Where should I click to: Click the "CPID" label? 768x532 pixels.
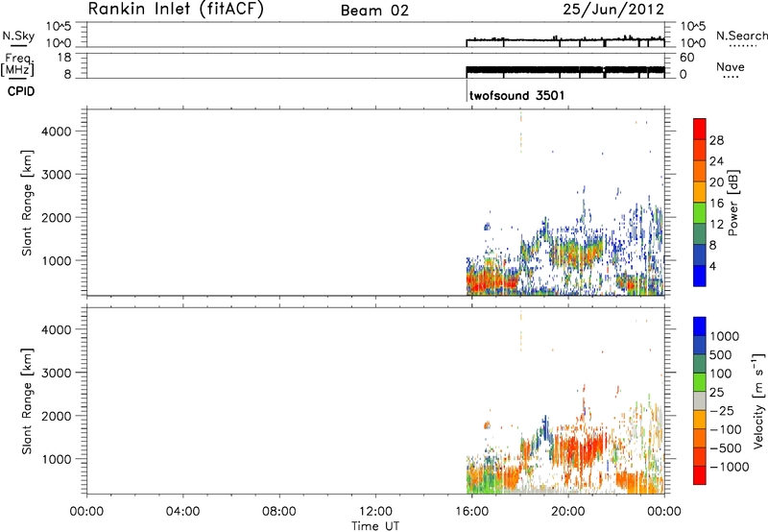[x=21, y=91]
